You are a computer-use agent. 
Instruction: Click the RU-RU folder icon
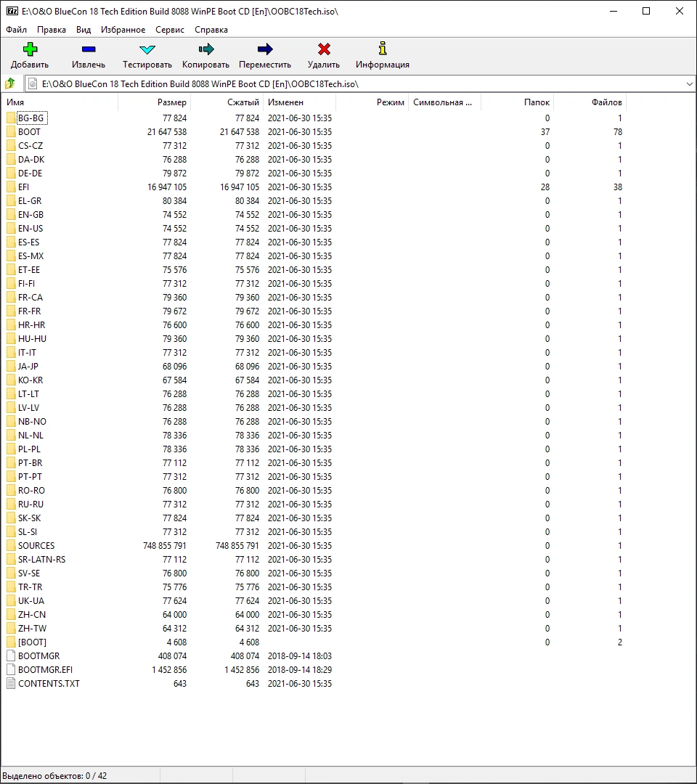pyautogui.click(x=11, y=504)
